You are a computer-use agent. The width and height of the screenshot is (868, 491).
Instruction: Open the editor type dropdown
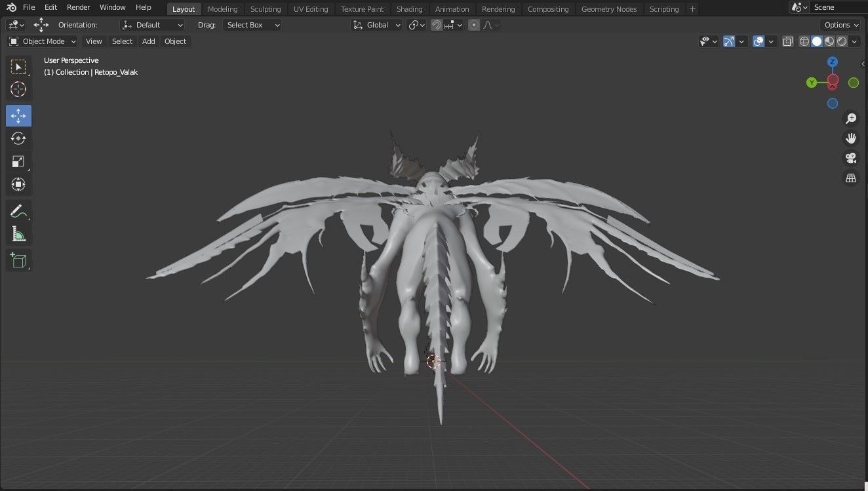pos(16,25)
